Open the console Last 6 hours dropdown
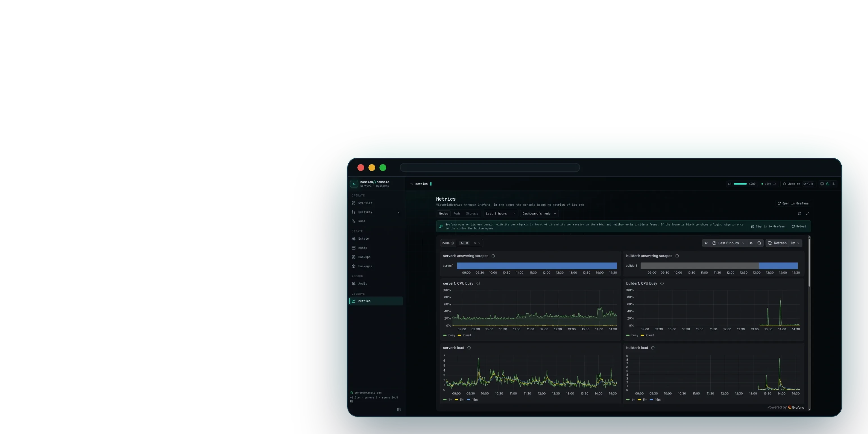868x434 pixels. [x=500, y=214]
